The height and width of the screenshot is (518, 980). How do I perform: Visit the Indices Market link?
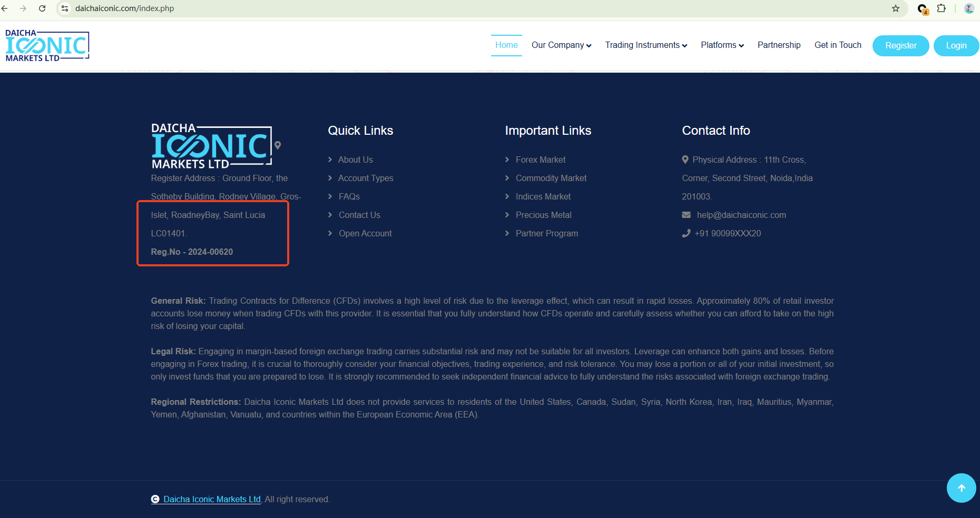(543, 196)
